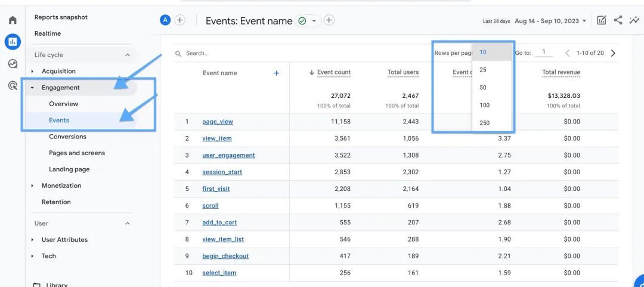Click the $13,328.03 total revenue value

pyautogui.click(x=564, y=96)
